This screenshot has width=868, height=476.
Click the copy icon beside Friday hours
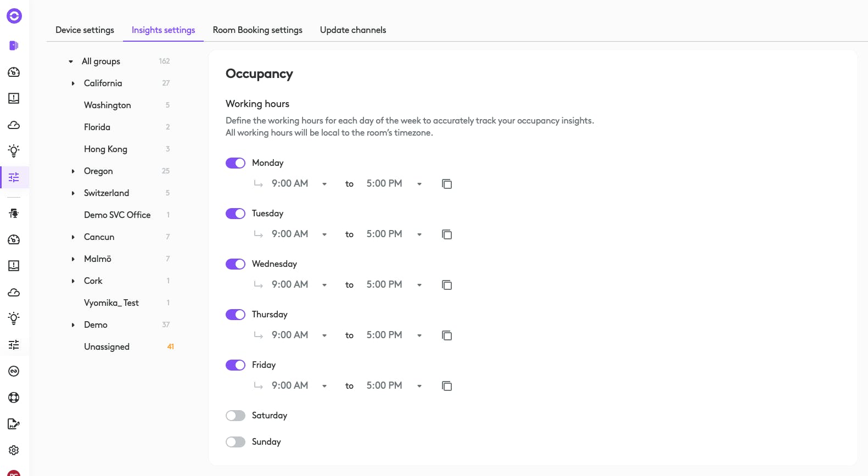pyautogui.click(x=447, y=386)
